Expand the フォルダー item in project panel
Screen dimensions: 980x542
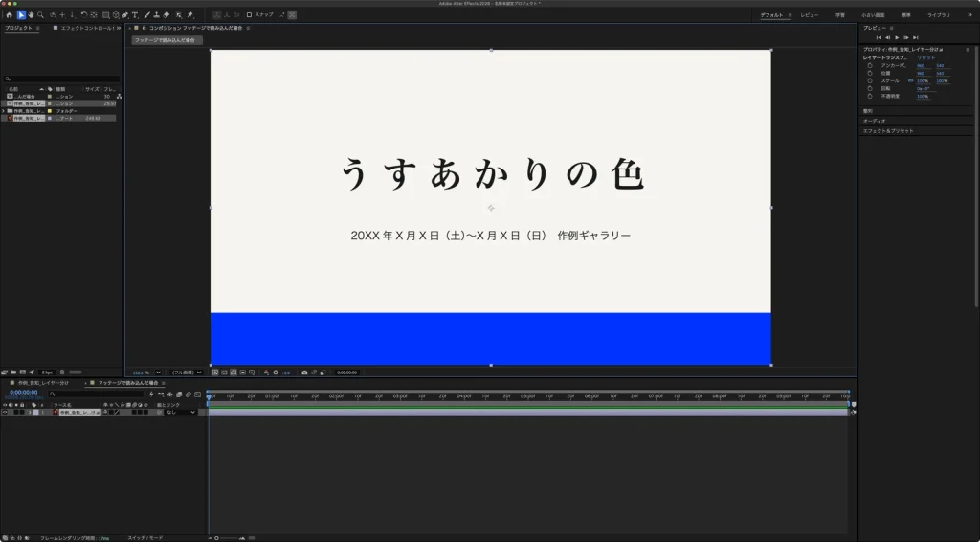pyautogui.click(x=4, y=111)
